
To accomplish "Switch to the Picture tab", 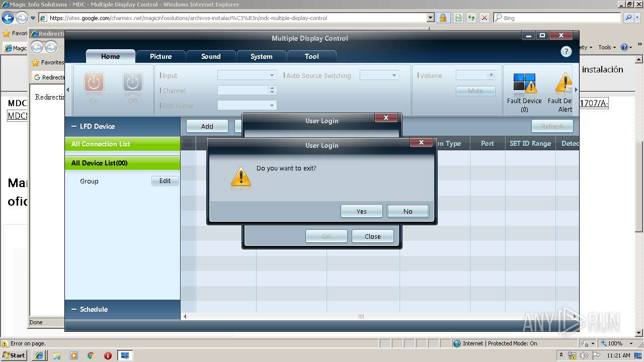I will click(x=160, y=56).
